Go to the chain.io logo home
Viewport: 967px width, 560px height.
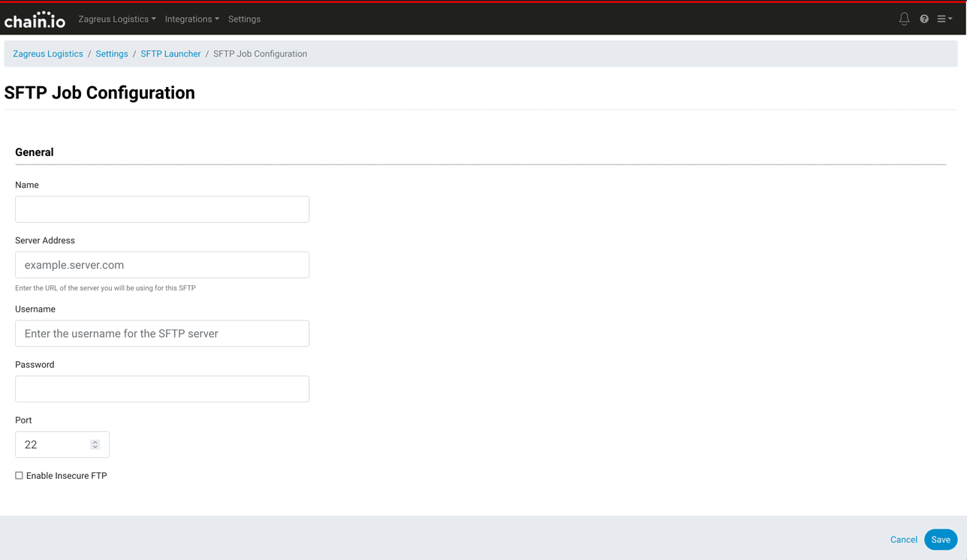(35, 20)
